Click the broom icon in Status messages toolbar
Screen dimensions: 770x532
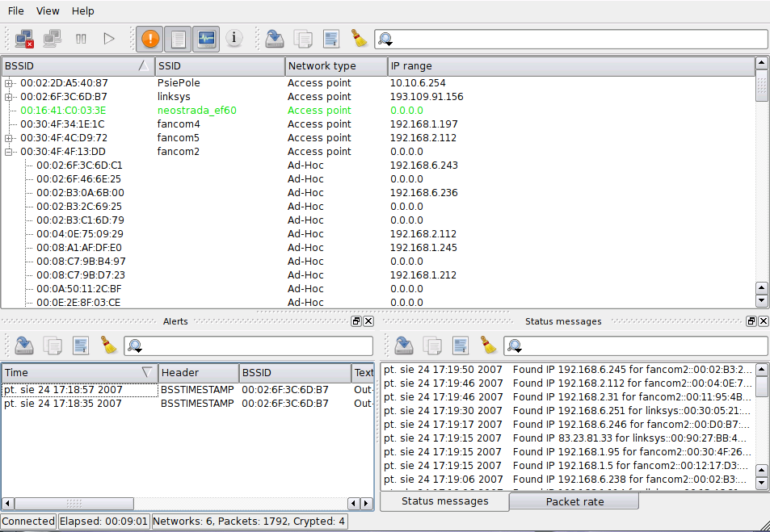tap(489, 345)
